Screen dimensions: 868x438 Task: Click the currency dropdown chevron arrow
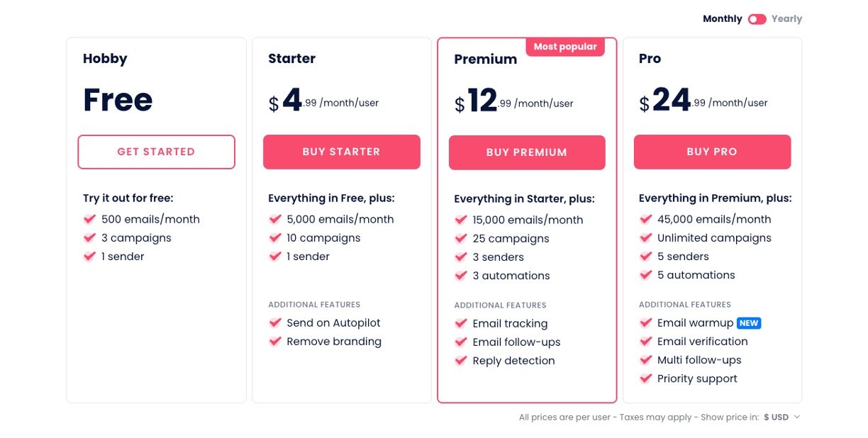click(797, 417)
